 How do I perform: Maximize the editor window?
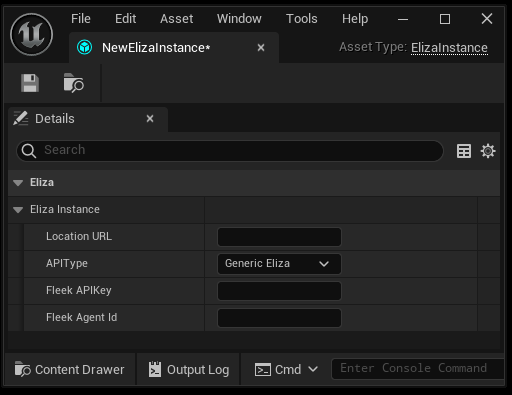click(x=445, y=19)
